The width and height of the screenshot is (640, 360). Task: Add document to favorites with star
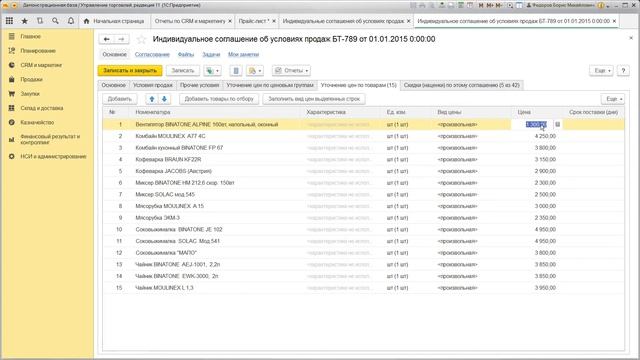141,39
